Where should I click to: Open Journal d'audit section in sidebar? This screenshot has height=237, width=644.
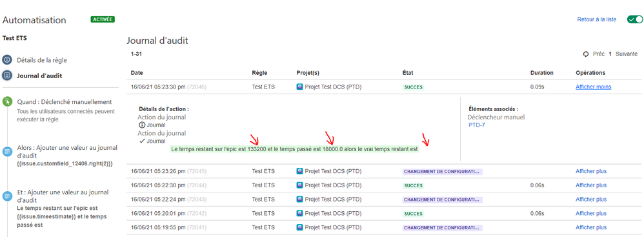pos(39,76)
